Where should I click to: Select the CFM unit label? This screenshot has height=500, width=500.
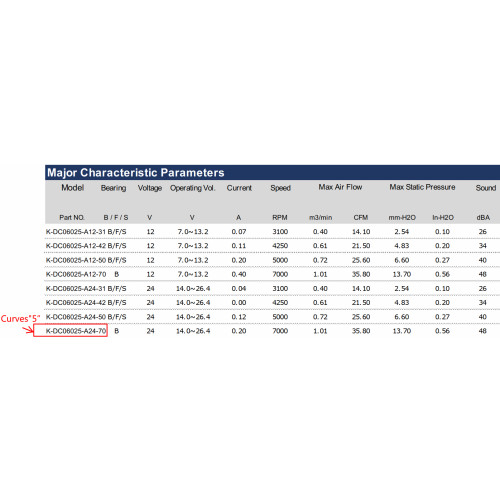361,217
